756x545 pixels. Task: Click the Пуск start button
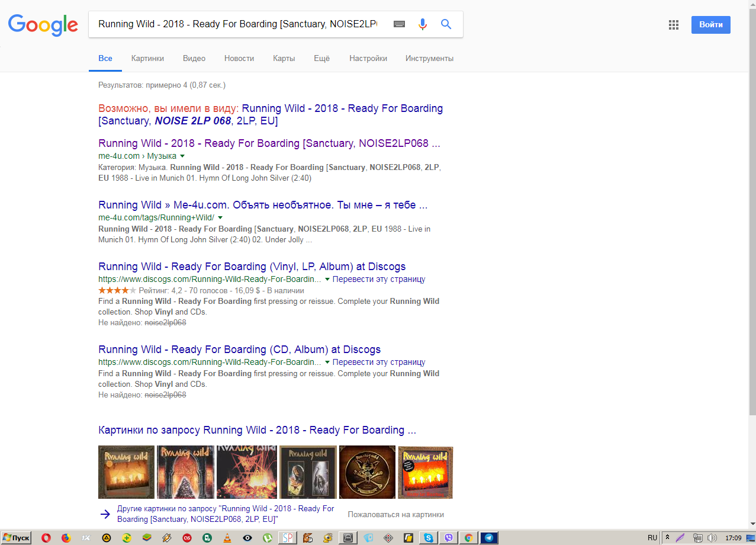[16, 538]
